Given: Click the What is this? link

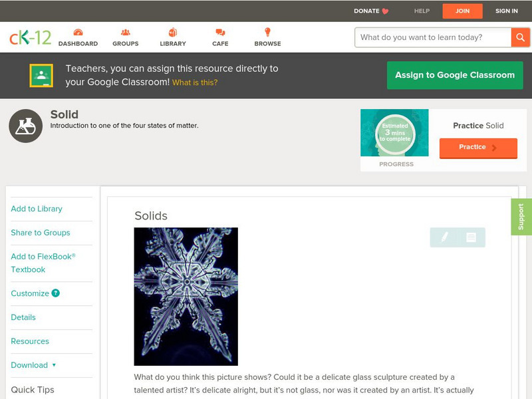Looking at the screenshot, I should point(195,82).
